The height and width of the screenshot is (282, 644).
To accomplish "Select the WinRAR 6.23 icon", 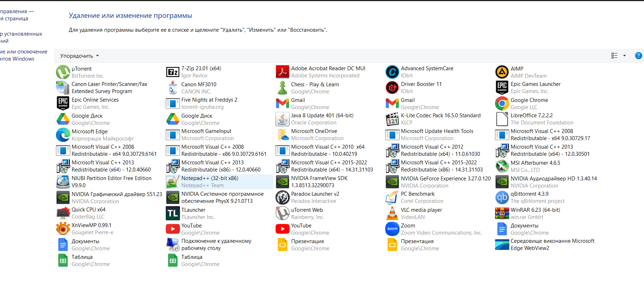I will (502, 213).
